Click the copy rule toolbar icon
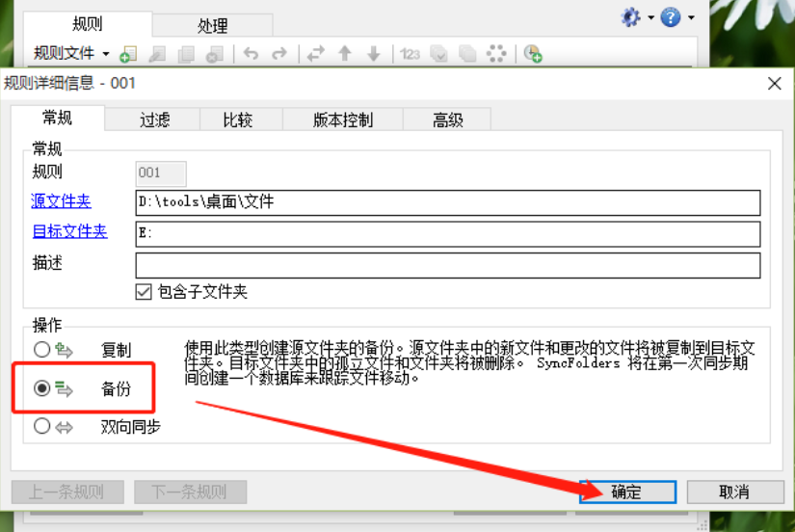The height and width of the screenshot is (532, 795). (x=186, y=54)
